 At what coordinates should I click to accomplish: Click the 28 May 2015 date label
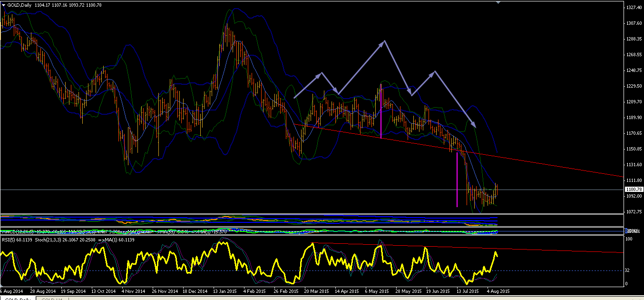[409, 291]
